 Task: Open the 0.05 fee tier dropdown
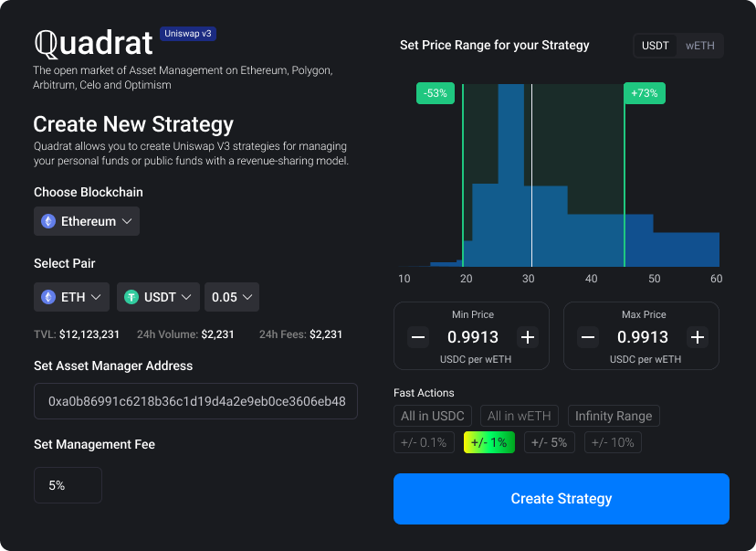(232, 297)
